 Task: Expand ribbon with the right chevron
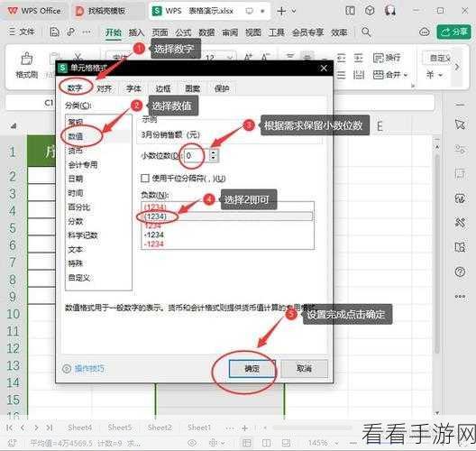[457, 67]
